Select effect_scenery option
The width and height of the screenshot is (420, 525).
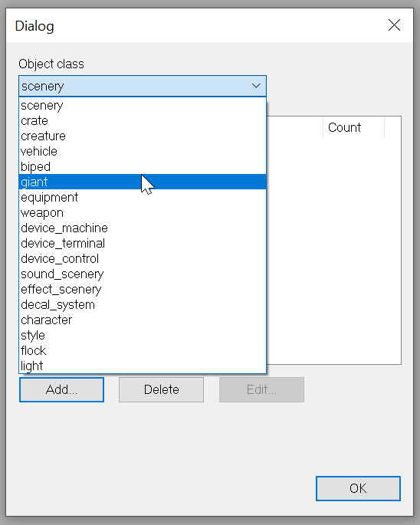tap(143, 289)
